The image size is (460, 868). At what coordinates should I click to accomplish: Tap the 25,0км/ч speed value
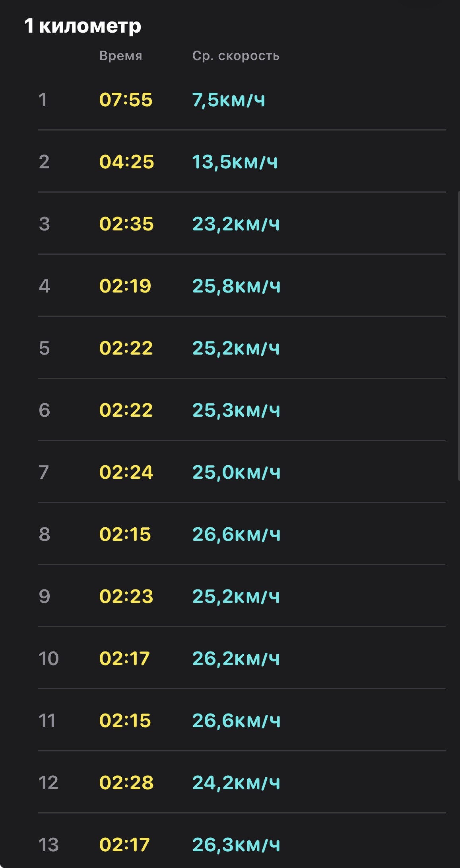click(237, 472)
